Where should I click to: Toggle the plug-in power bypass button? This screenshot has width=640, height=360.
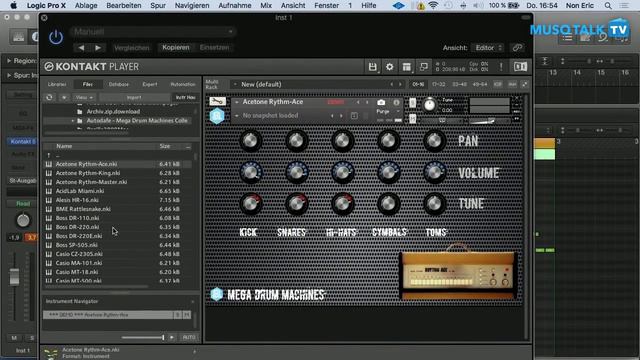coord(56,37)
